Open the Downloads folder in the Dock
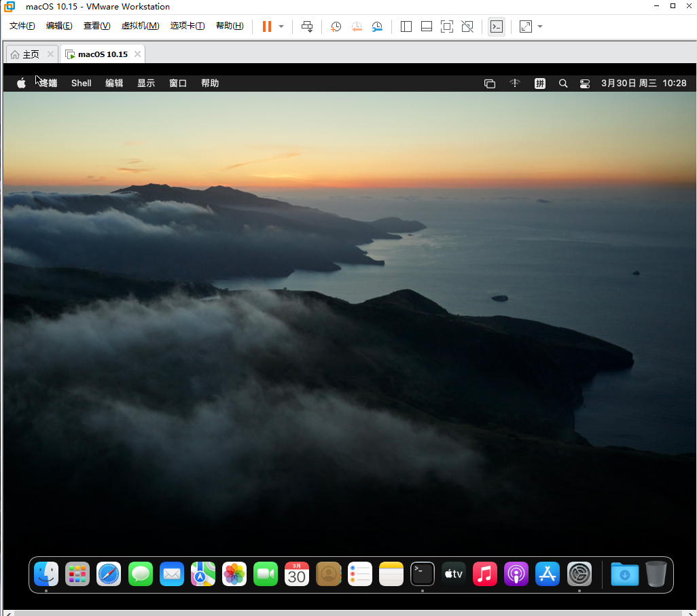Screen dimensions: 697x616 [x=624, y=574]
